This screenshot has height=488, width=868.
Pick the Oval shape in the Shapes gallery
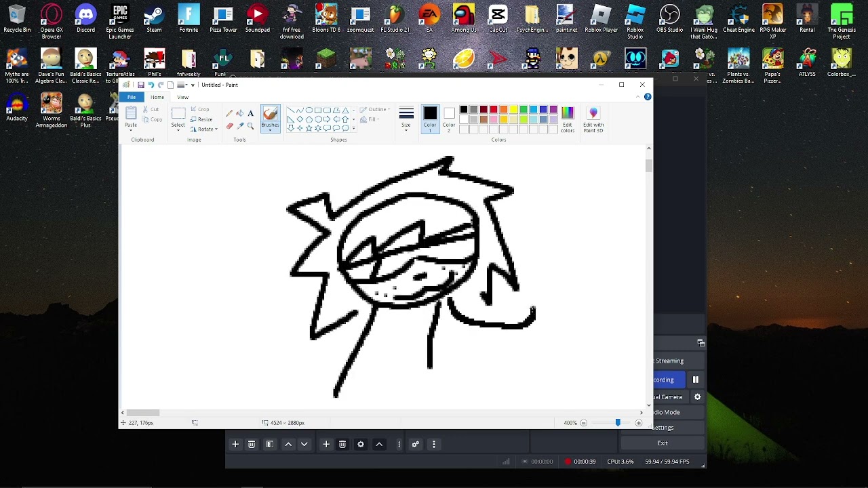click(309, 110)
